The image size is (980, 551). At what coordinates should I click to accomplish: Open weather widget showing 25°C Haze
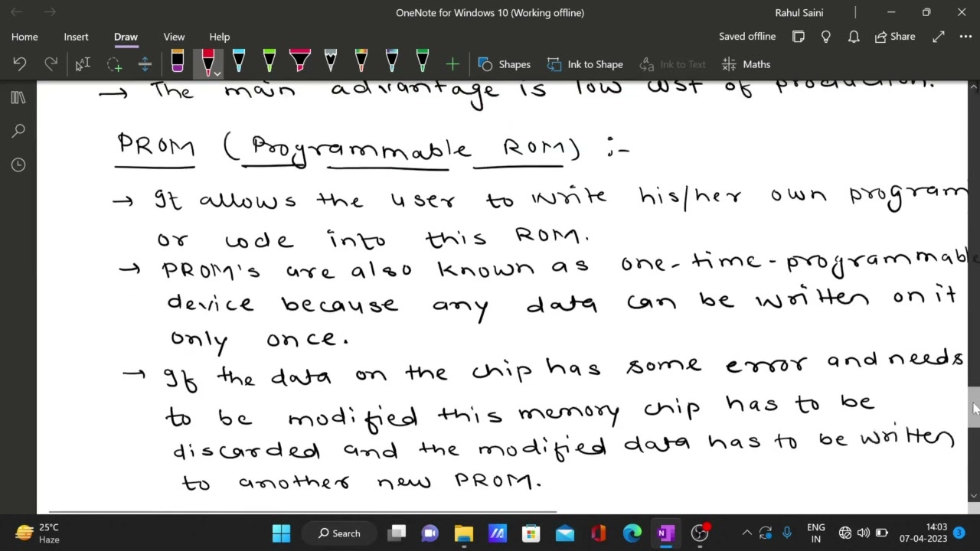38,533
